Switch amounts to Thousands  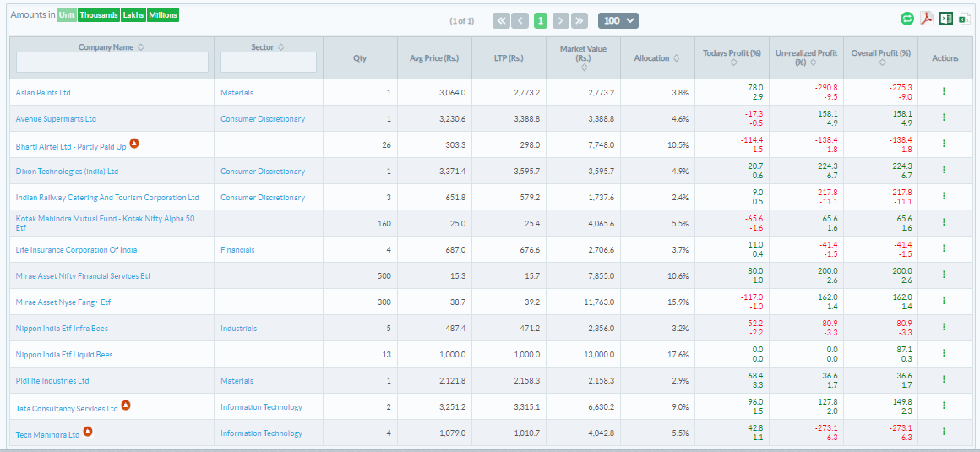(x=99, y=15)
